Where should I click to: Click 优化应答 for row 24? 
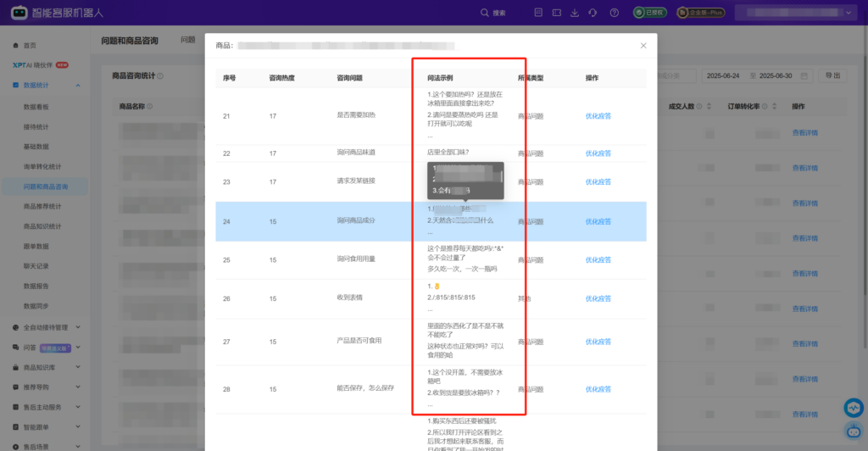pyautogui.click(x=598, y=222)
